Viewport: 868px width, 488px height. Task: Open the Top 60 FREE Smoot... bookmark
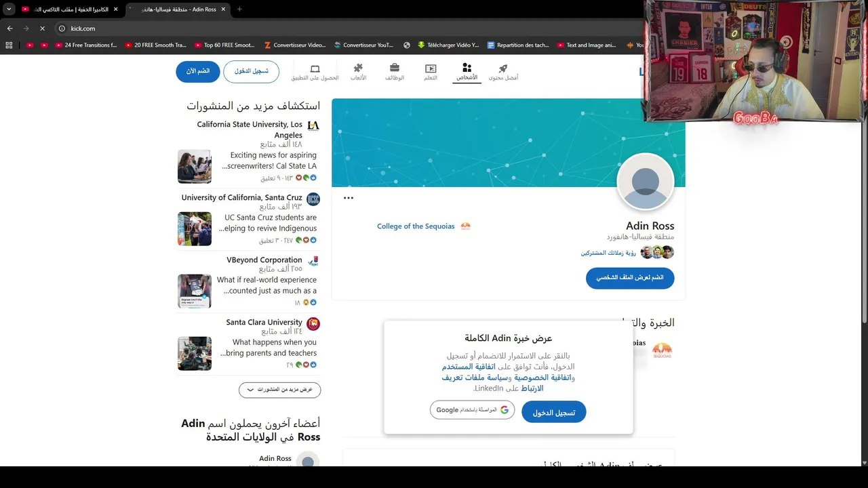tap(224, 45)
